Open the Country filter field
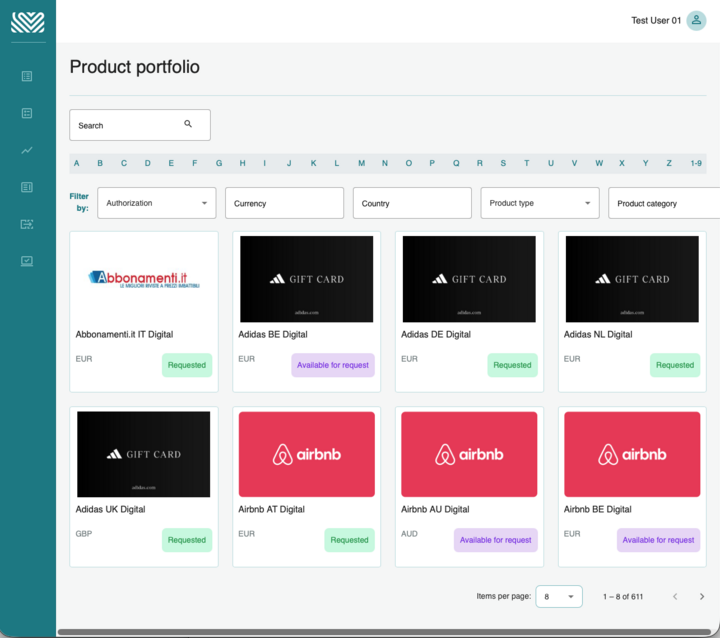 [x=412, y=203]
